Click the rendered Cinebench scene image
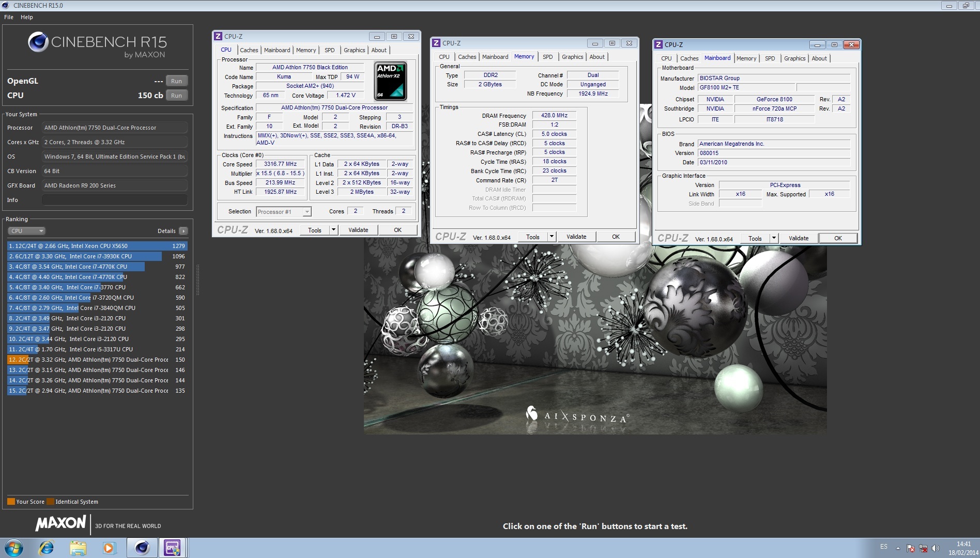This screenshot has height=558, width=980. coord(595,338)
